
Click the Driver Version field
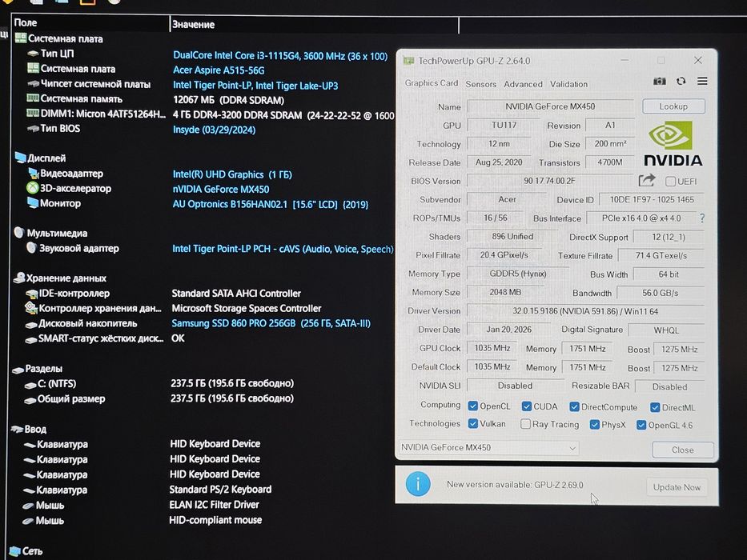click(x=585, y=311)
